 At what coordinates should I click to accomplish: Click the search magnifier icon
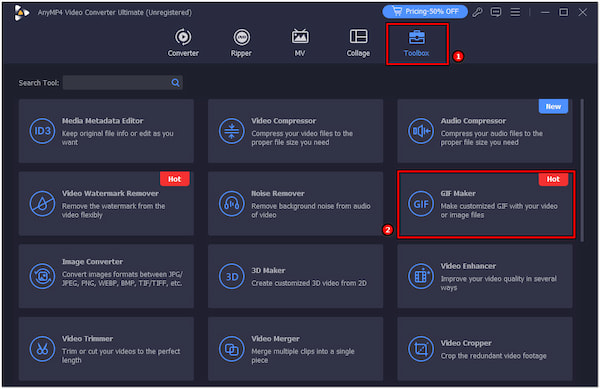point(175,83)
